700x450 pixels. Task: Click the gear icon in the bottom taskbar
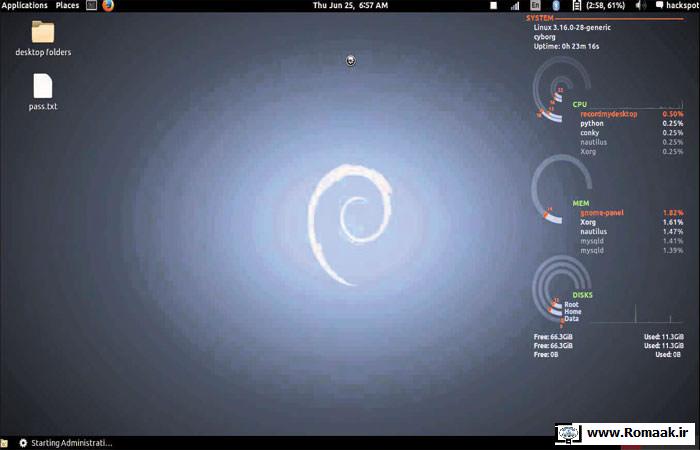coord(23,443)
